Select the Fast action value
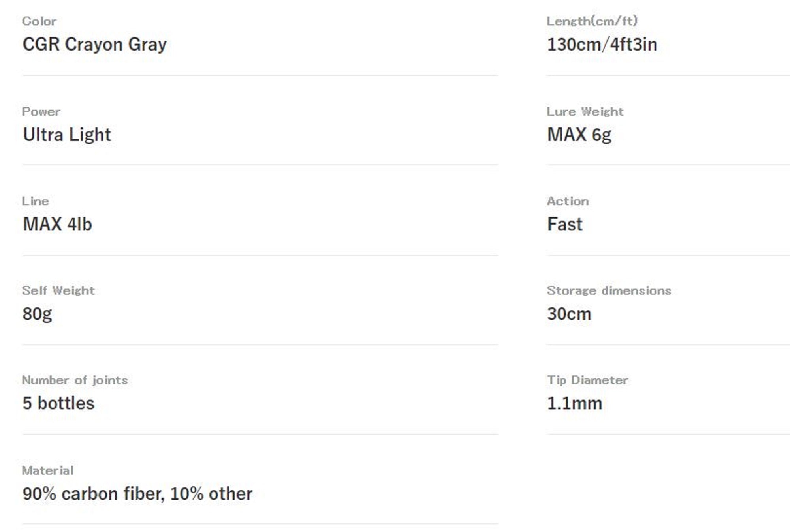 [x=565, y=224]
